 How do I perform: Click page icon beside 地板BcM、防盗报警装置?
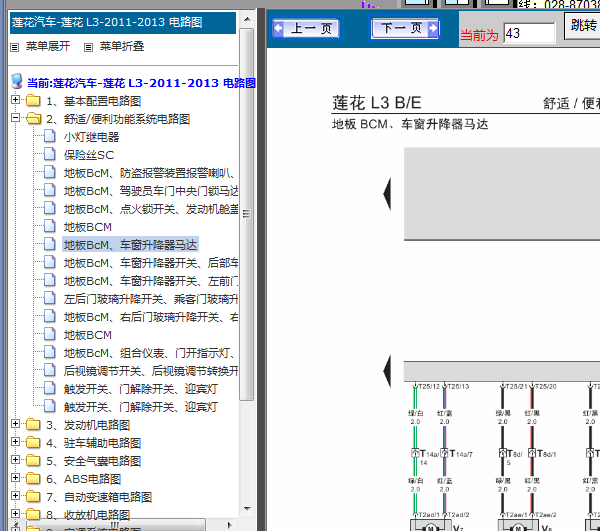50,172
